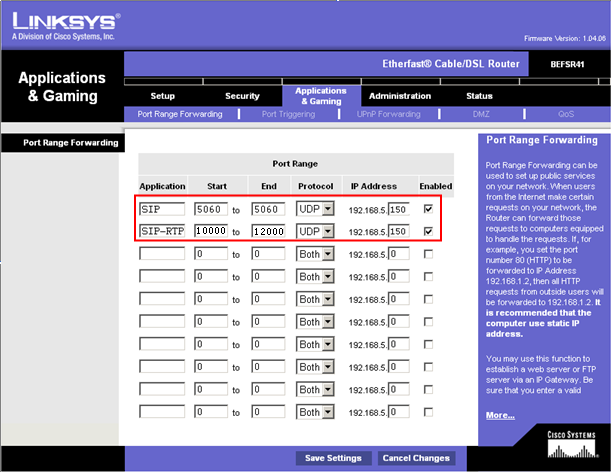Click the Linksys logo
Image resolution: width=611 pixels, height=472 pixels.
66,26
